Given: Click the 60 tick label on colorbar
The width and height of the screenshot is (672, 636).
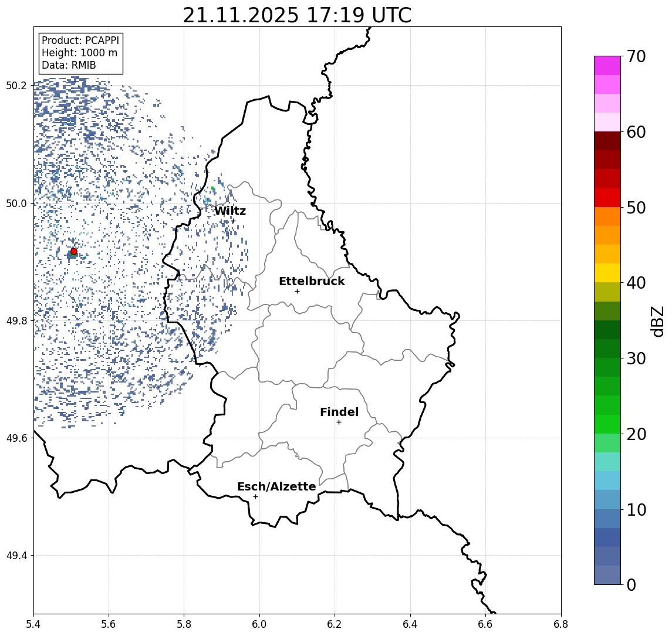Looking at the screenshot, I should click(636, 132).
